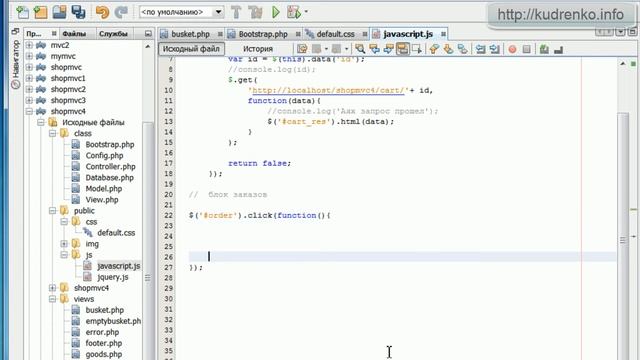Click the 'return false;' code line
640x360 pixels.
coord(259,163)
